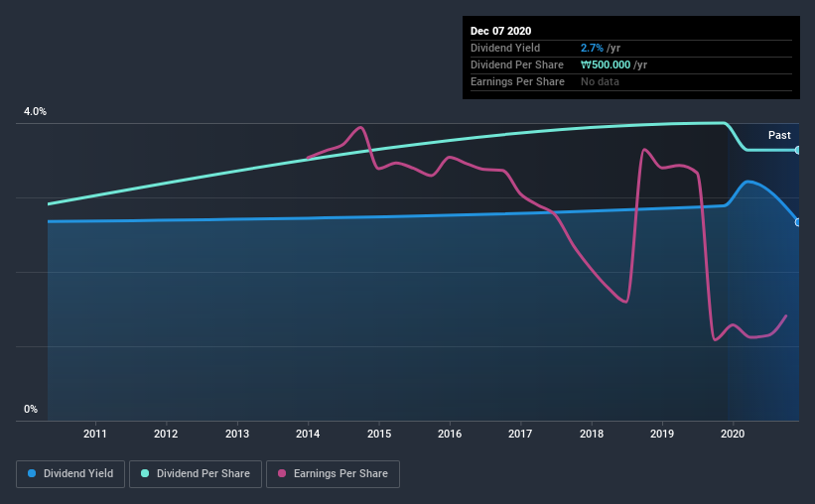Screen dimensions: 815x504
Task: Click the 'No data' Earnings Per Share value
Action: coord(600,81)
